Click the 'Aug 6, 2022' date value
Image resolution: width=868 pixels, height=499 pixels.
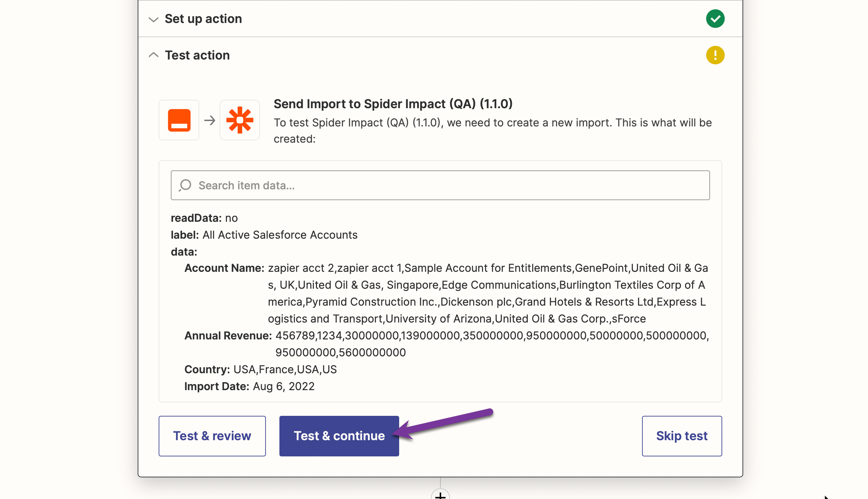coord(283,386)
